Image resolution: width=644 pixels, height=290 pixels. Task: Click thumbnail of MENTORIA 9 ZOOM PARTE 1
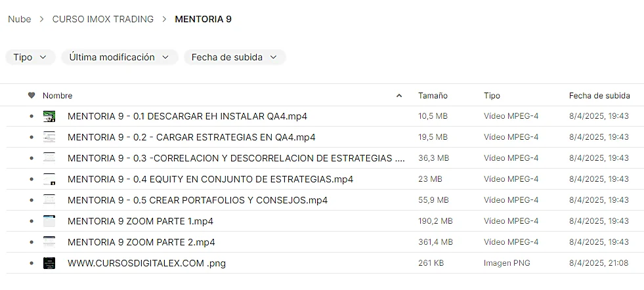pos(49,221)
